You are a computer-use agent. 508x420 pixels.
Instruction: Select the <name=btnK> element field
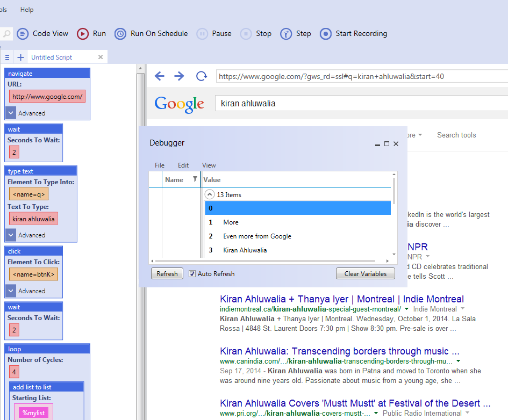pyautogui.click(x=34, y=274)
